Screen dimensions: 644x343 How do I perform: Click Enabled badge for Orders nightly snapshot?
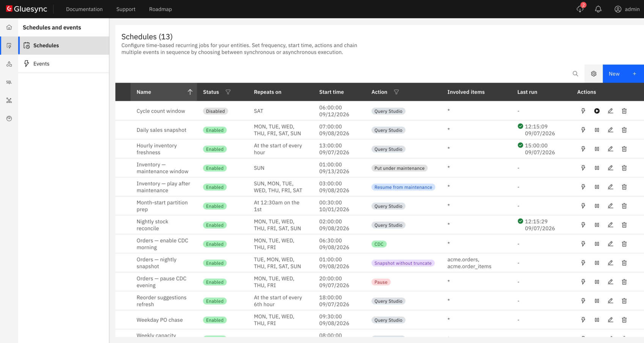[215, 263]
